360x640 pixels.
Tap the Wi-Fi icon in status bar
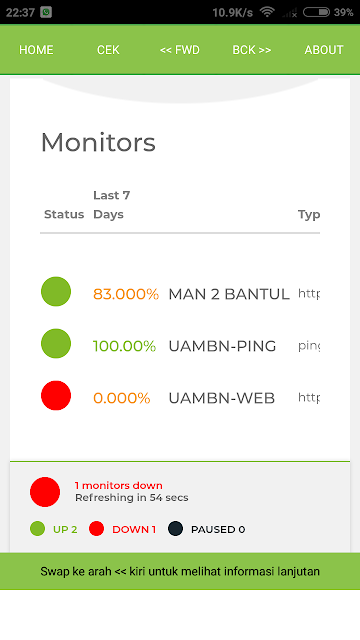(x=267, y=12)
